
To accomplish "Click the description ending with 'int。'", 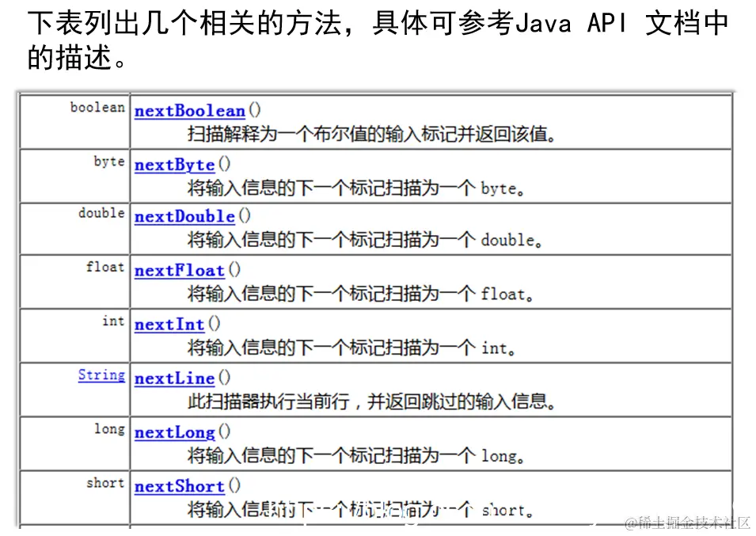I will 351,348.
